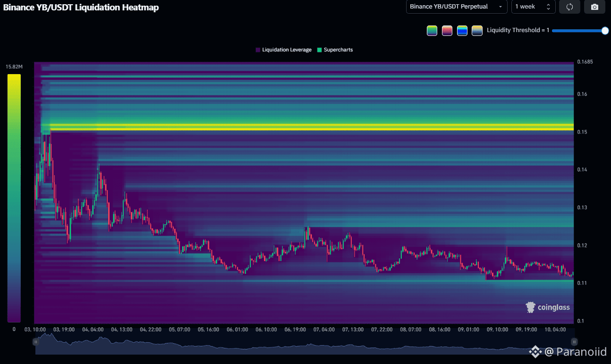Click the vertical liquidation color scale bar
611x364 pixels.
coord(14,197)
